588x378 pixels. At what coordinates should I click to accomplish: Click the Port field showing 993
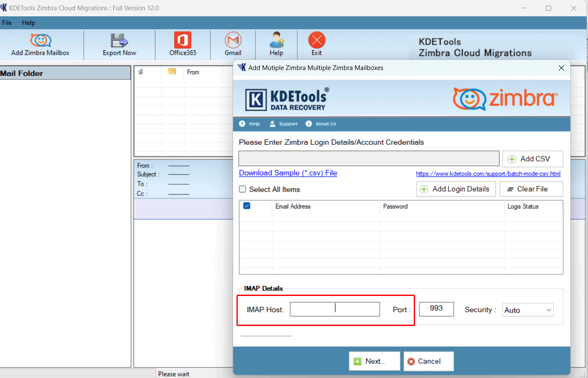[436, 309]
